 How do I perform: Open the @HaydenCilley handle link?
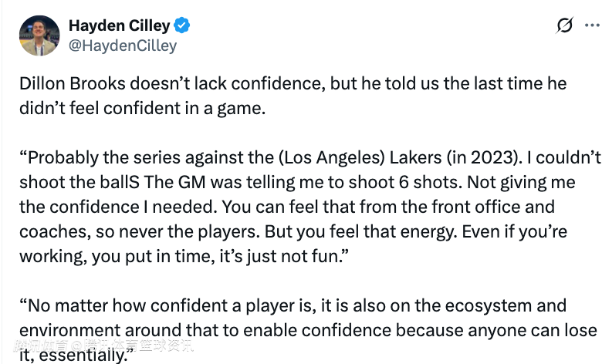click(x=123, y=45)
